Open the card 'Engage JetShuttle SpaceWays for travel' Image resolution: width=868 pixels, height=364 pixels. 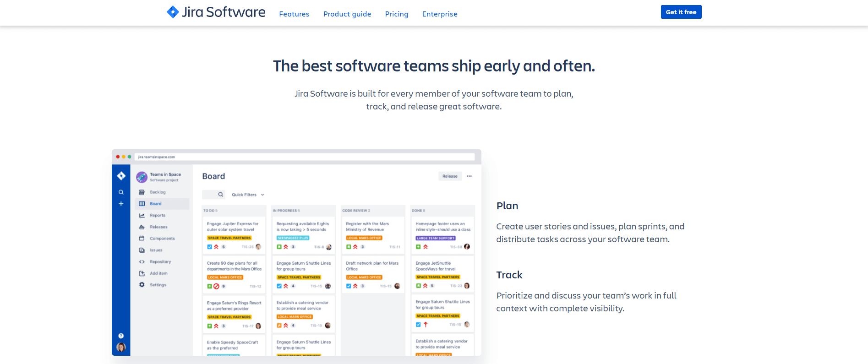click(443, 275)
